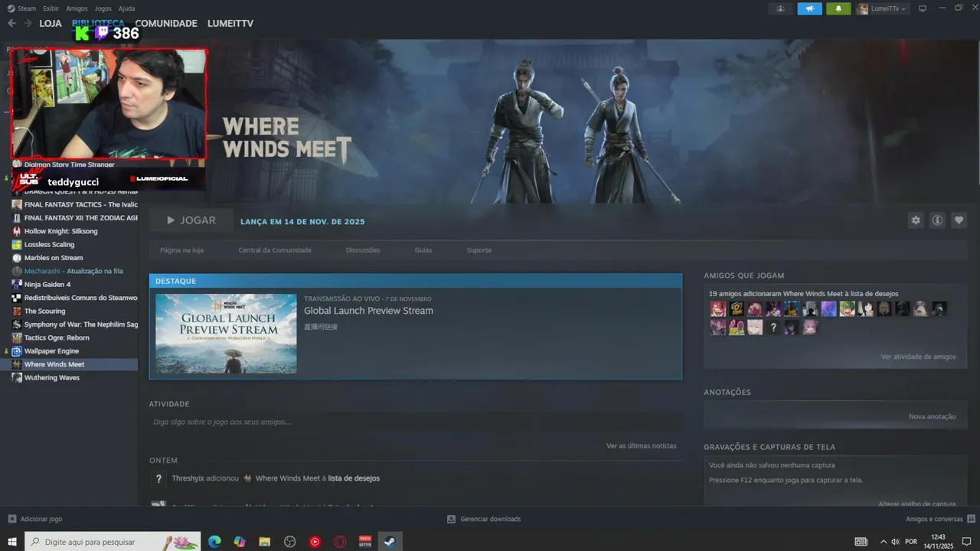The width and height of the screenshot is (980, 551).
Task: Click the Big Picture monitor icon
Action: (x=923, y=8)
